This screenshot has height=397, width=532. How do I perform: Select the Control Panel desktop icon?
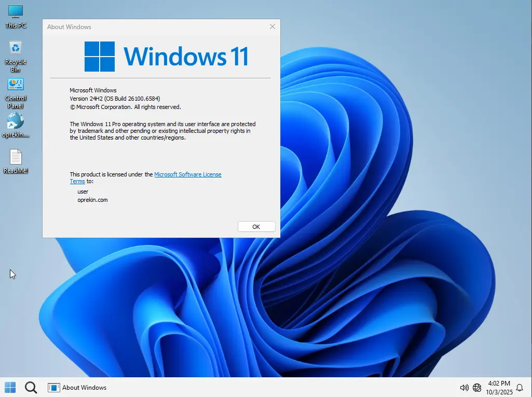(x=15, y=93)
